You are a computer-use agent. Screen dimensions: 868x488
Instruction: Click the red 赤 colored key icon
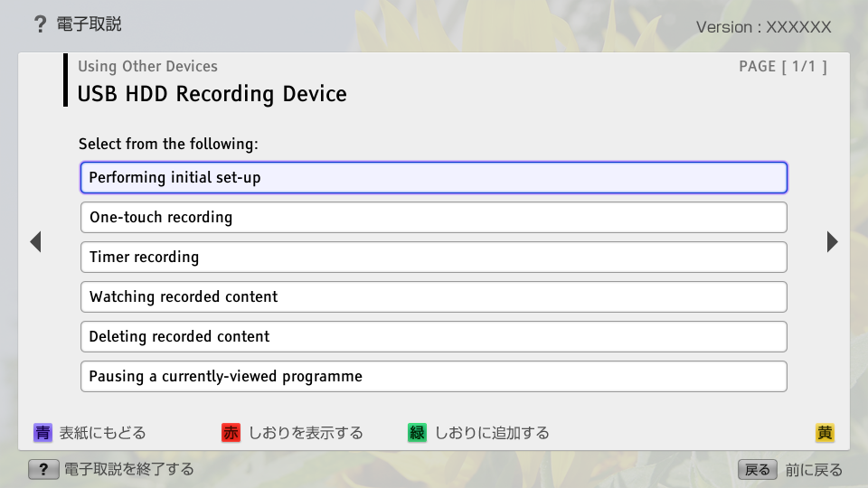pyautogui.click(x=231, y=433)
